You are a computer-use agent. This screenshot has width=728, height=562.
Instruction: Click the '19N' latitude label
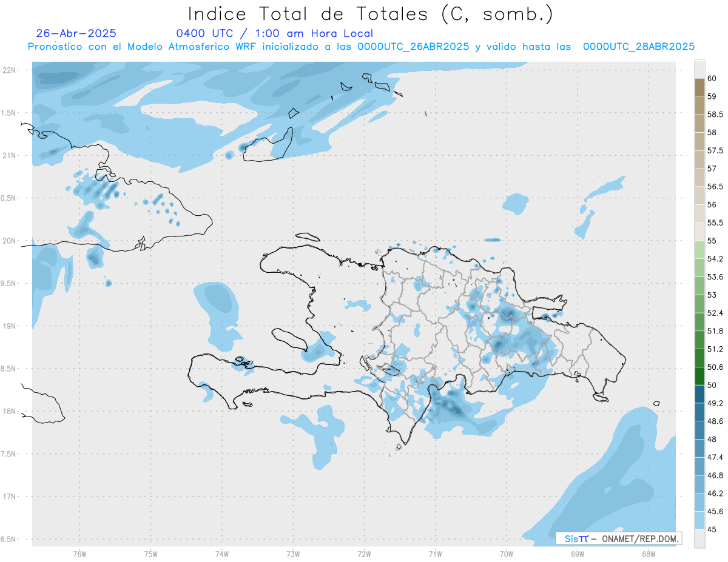9,326
